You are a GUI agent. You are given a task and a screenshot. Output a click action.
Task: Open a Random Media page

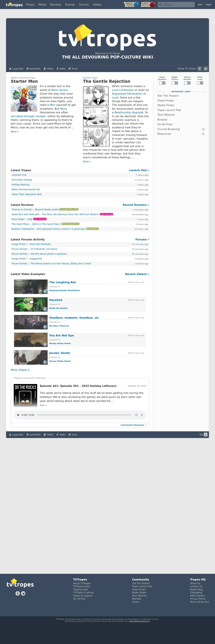pyautogui.click(x=148, y=5)
